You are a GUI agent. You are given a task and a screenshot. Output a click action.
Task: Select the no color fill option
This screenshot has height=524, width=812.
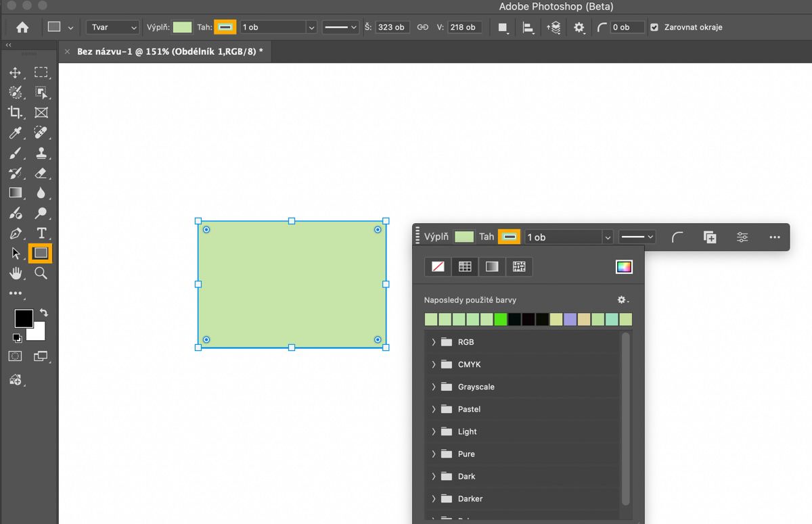click(438, 267)
